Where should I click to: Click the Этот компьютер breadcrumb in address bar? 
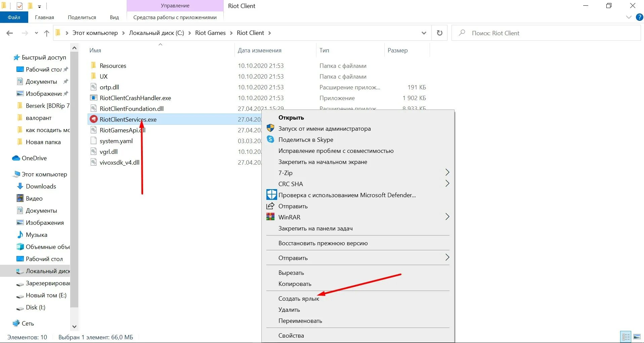[95, 33]
